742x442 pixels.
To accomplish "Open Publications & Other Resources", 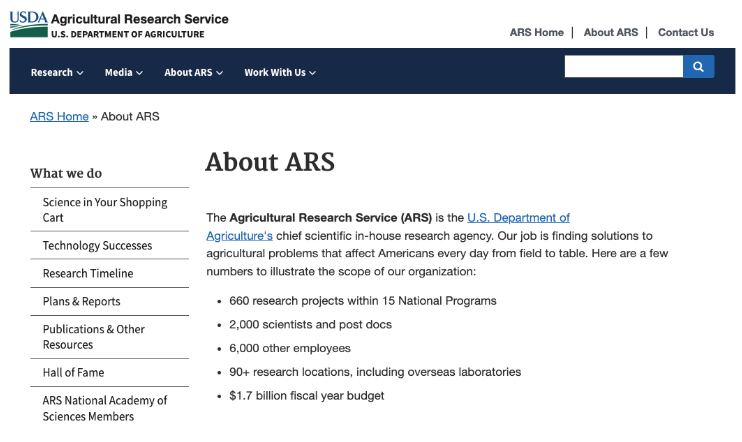I will 94,336.
